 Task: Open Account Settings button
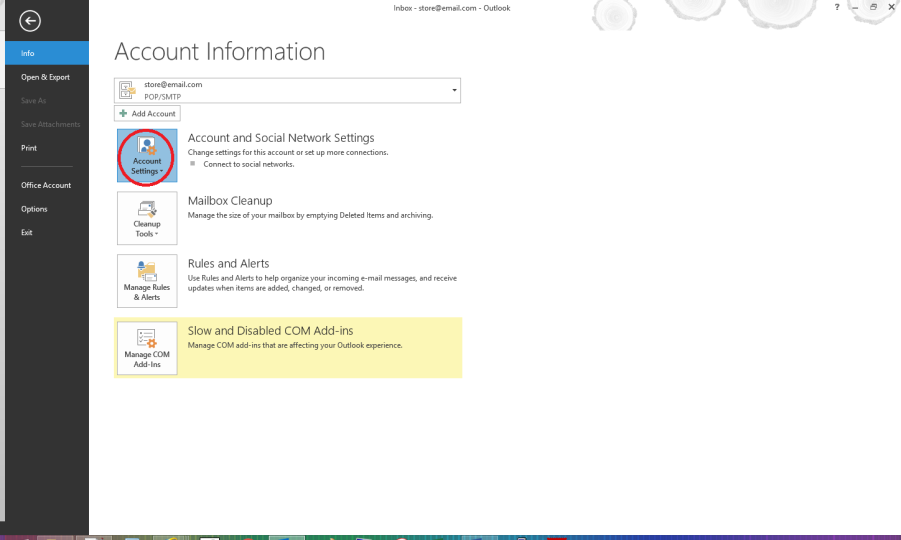(147, 156)
